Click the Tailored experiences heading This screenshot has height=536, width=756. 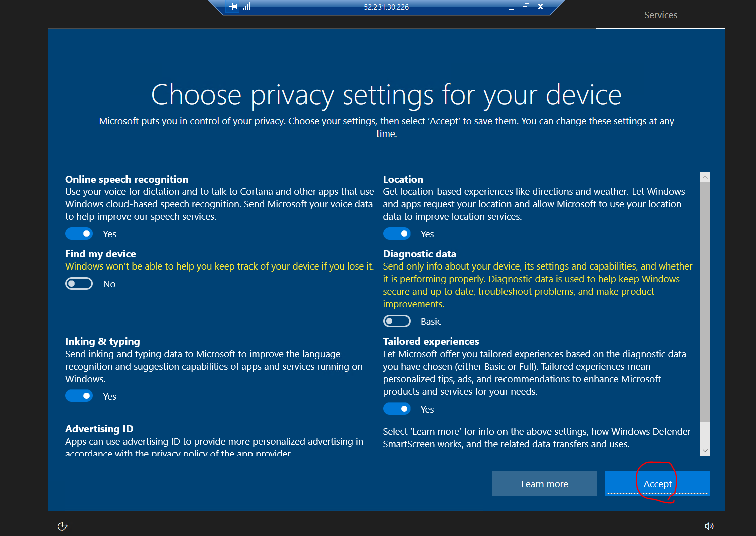pyautogui.click(x=431, y=341)
